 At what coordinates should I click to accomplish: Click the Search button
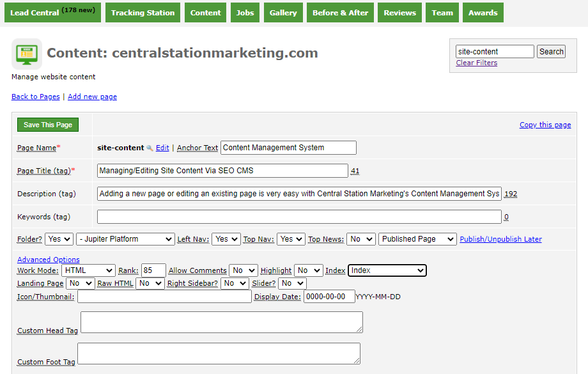tap(551, 51)
